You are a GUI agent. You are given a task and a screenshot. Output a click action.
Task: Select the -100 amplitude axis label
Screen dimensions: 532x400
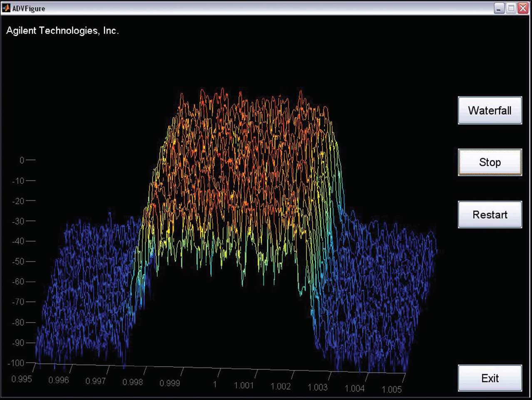(x=16, y=363)
